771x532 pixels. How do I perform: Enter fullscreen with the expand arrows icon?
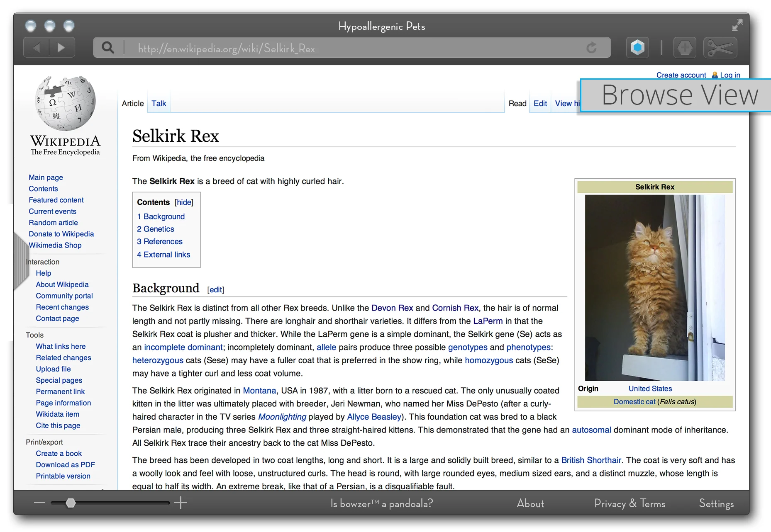point(738,25)
